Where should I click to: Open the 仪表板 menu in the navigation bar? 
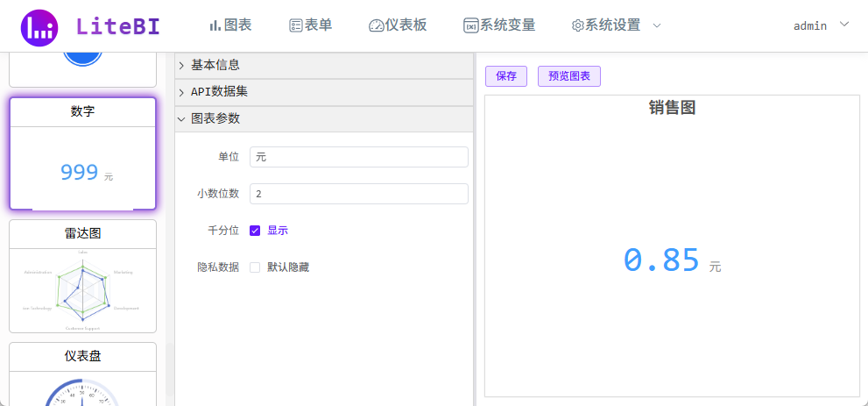(398, 25)
